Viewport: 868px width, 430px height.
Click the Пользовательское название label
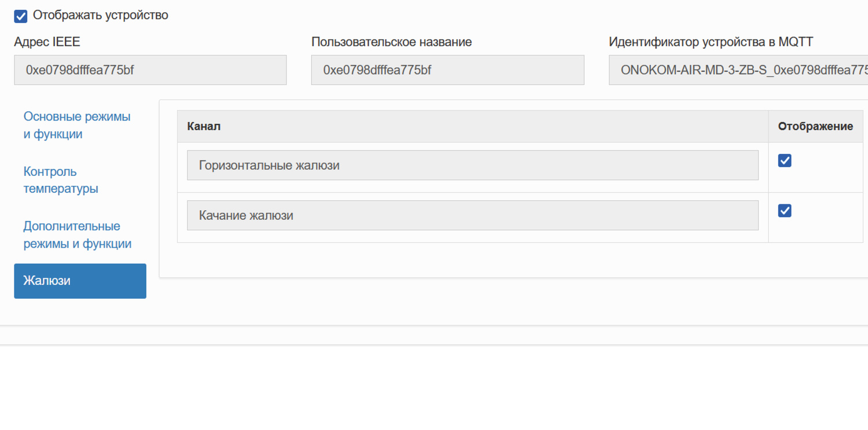[391, 42]
